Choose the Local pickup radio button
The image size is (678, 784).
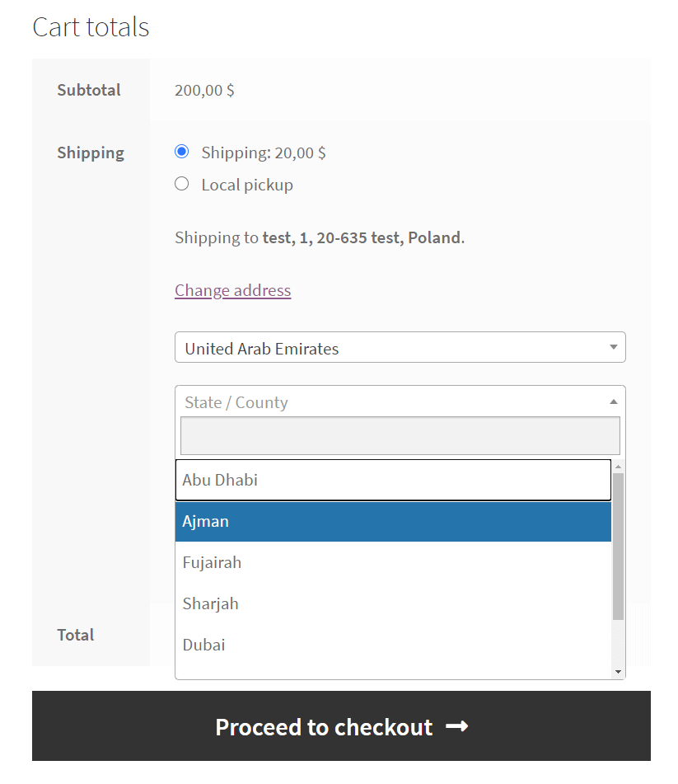(x=182, y=184)
